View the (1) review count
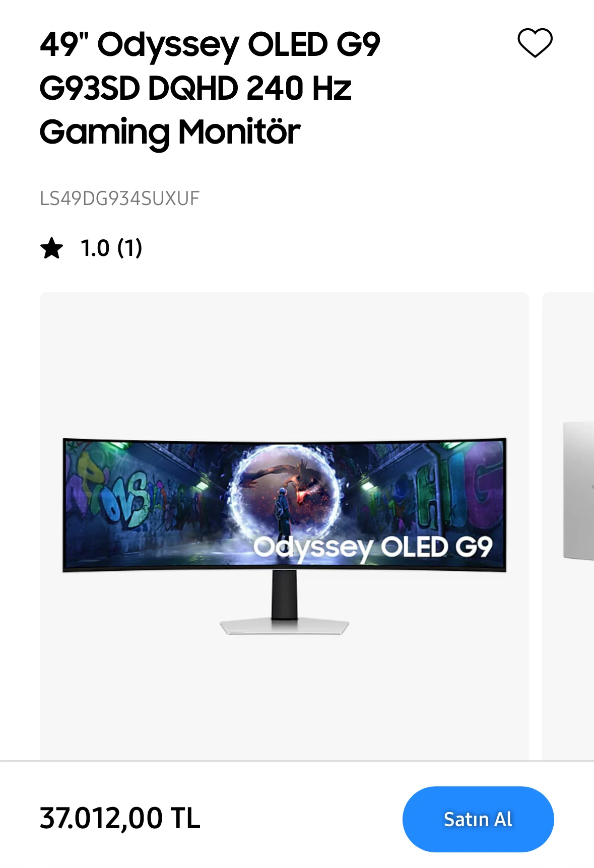 pyautogui.click(x=129, y=248)
